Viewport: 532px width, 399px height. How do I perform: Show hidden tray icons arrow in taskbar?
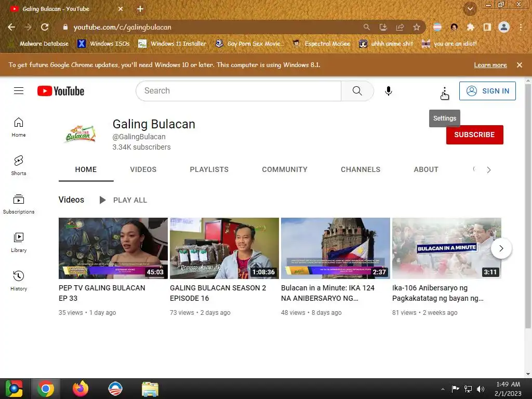point(443,389)
